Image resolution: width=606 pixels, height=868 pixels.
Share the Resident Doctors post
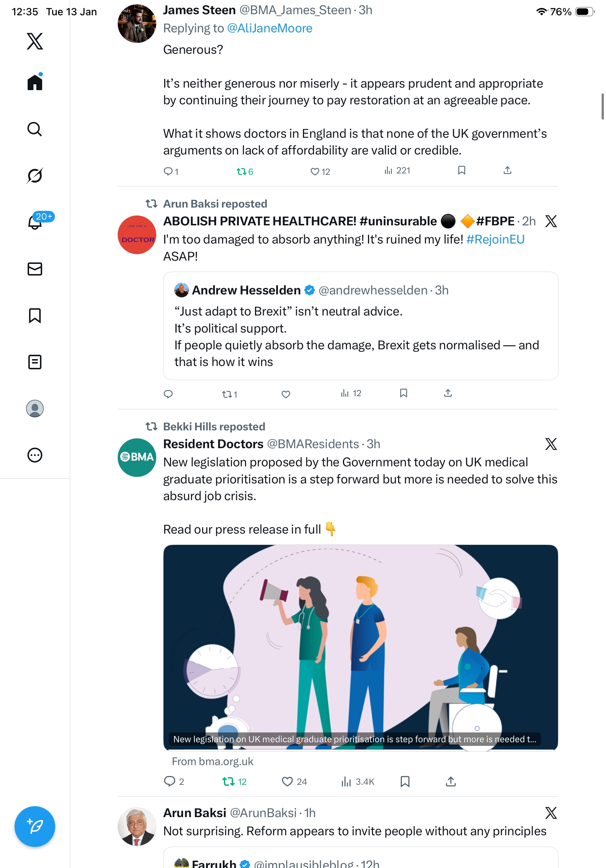coord(451,781)
